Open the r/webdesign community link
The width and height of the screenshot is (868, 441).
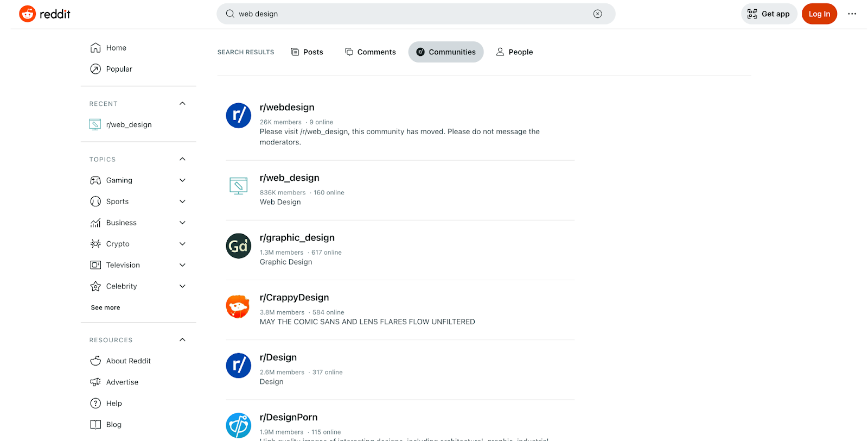pyautogui.click(x=287, y=108)
